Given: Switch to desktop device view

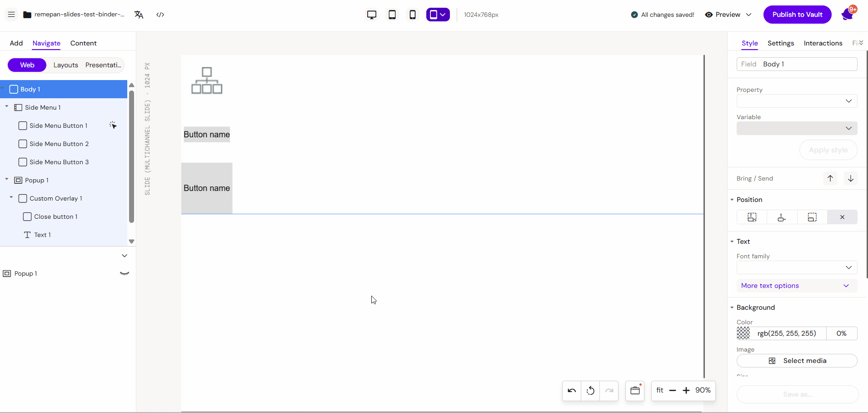Looking at the screenshot, I should 372,15.
